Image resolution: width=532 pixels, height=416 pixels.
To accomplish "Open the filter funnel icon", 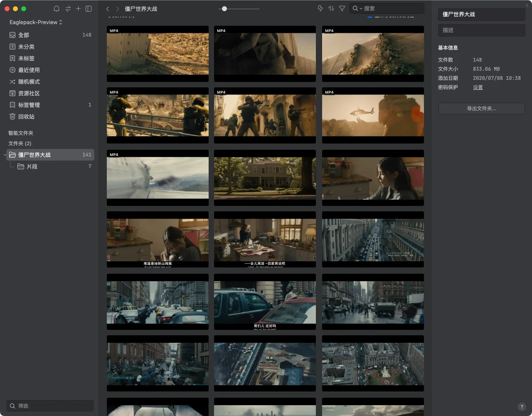I will click(342, 8).
